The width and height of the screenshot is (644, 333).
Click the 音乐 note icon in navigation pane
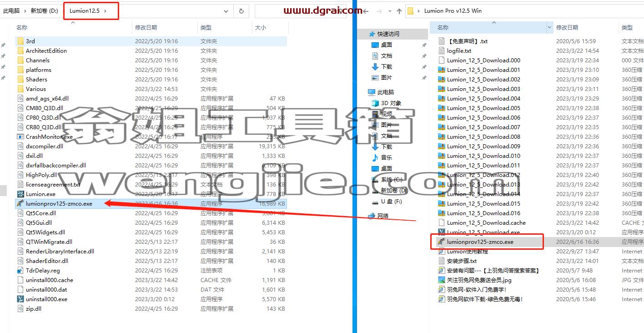click(375, 157)
